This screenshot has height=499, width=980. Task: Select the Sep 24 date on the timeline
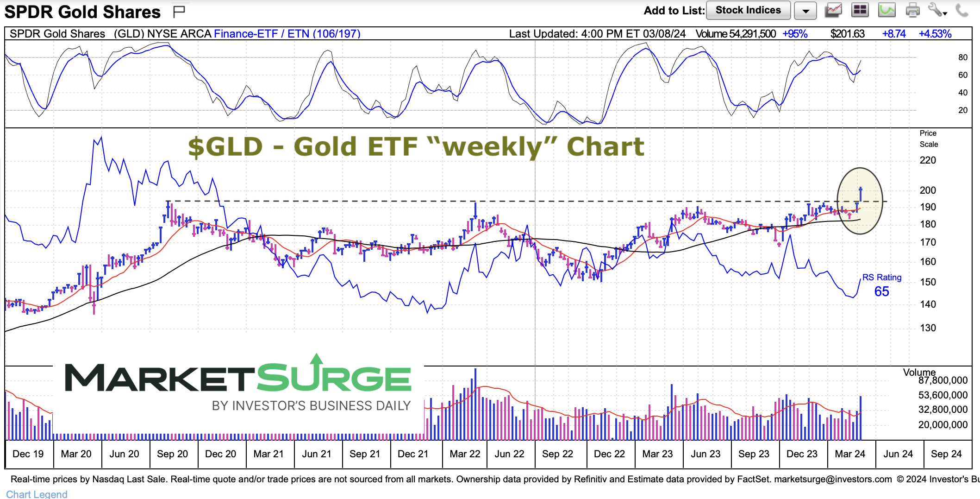click(x=947, y=454)
